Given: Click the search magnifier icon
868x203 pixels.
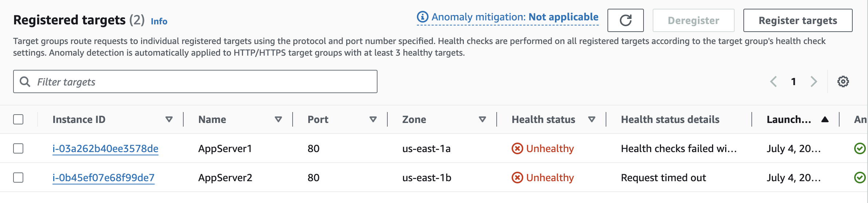Looking at the screenshot, I should click(25, 81).
